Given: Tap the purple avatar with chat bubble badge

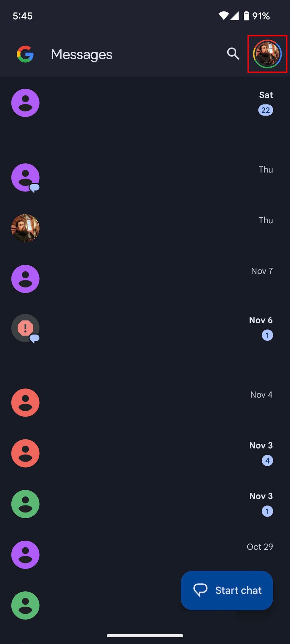Looking at the screenshot, I should point(26,178).
